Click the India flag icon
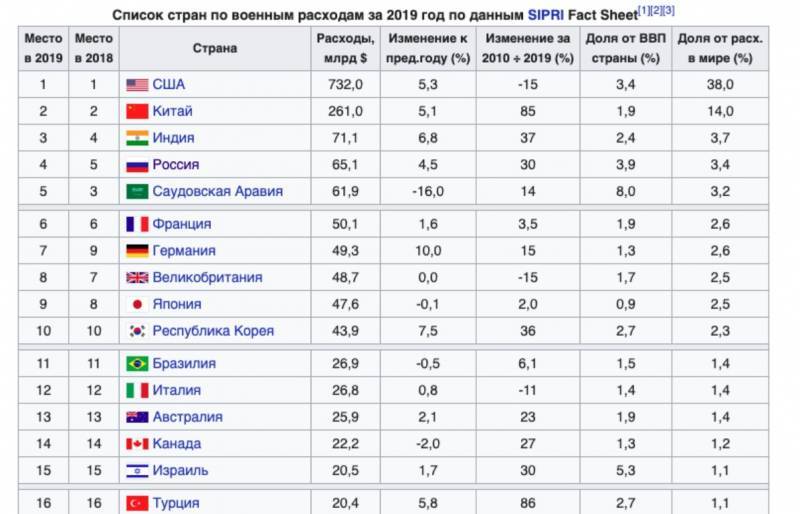 click(x=137, y=138)
